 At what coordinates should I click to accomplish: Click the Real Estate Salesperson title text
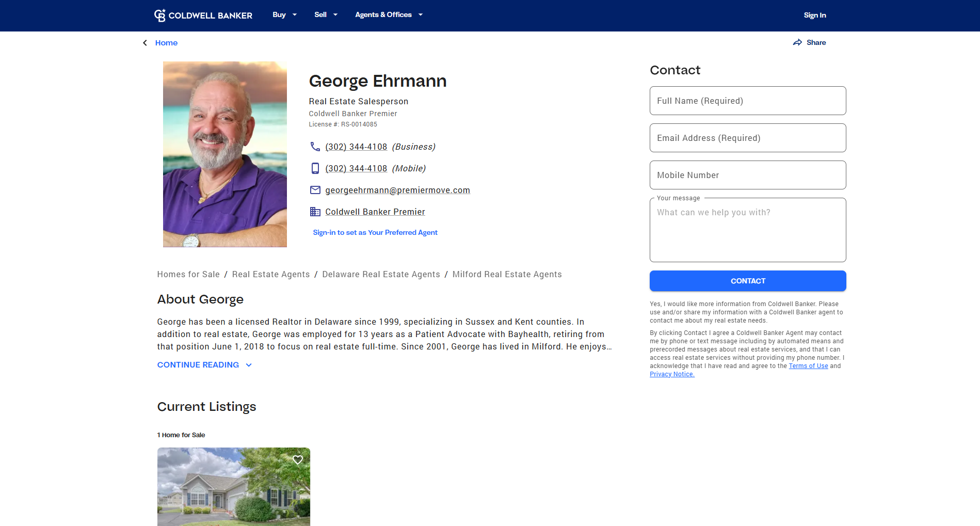tap(358, 102)
